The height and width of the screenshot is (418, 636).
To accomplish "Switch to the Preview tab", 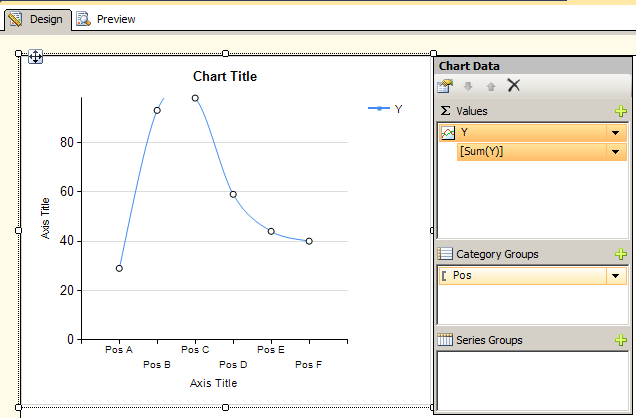I will pos(106,19).
